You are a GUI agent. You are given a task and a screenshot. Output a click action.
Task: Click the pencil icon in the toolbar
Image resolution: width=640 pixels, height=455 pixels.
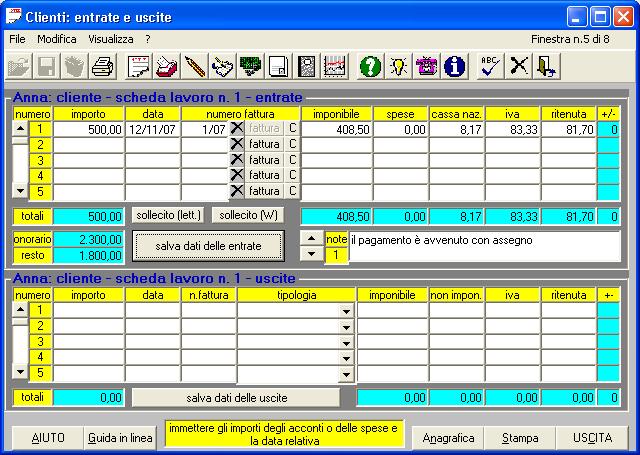(195, 67)
